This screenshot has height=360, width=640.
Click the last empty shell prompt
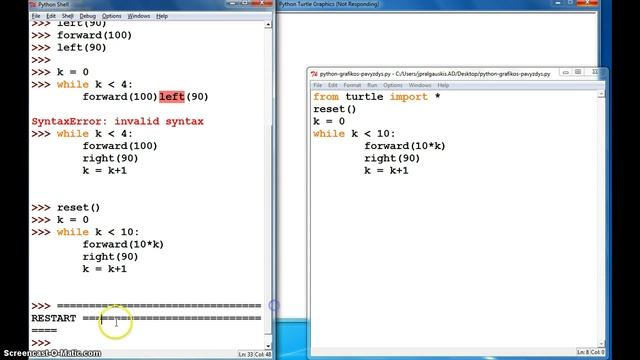(41, 343)
